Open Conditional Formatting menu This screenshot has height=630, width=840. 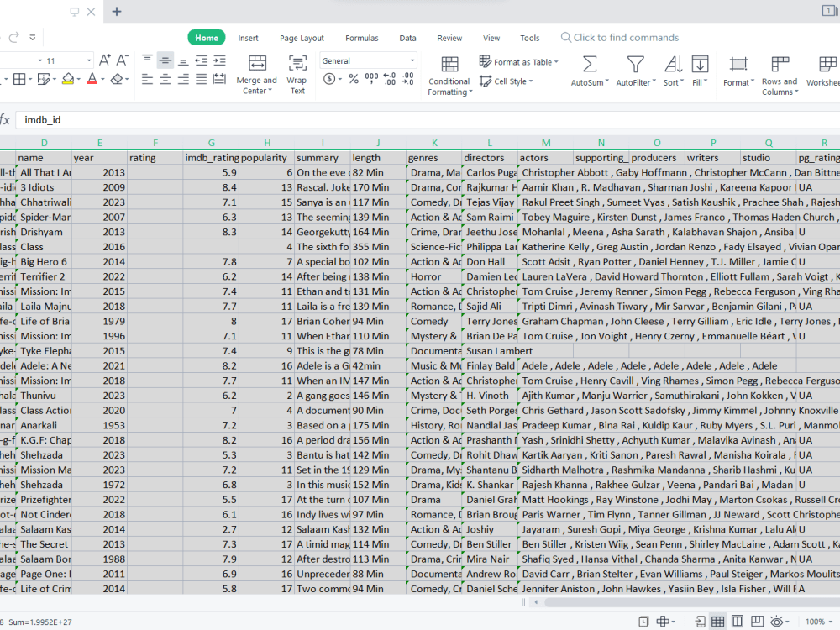tap(449, 76)
